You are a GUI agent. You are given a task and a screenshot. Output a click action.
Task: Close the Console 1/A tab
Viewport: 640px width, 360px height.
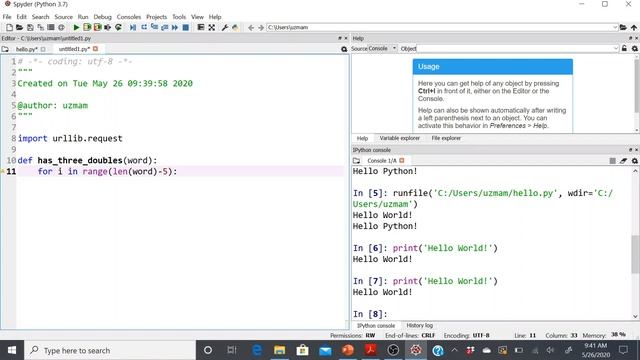402,160
